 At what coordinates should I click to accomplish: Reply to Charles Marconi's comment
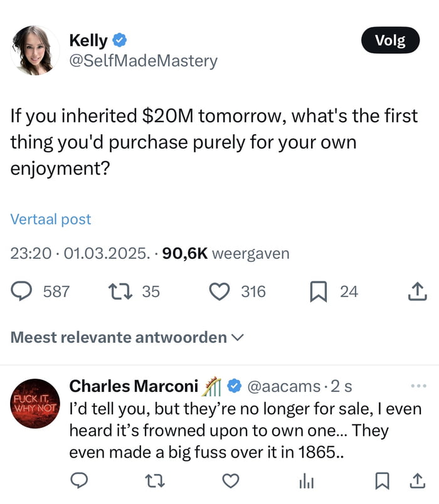(78, 479)
